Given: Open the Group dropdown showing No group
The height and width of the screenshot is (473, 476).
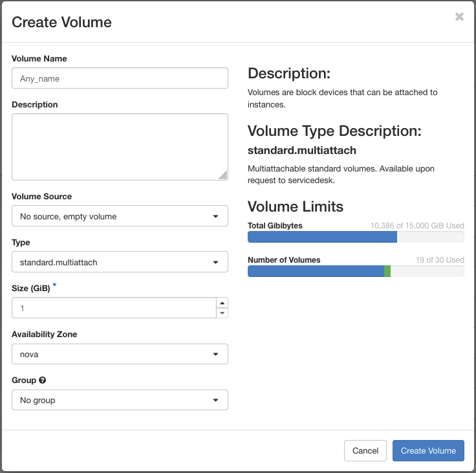Looking at the screenshot, I should pyautogui.click(x=120, y=400).
